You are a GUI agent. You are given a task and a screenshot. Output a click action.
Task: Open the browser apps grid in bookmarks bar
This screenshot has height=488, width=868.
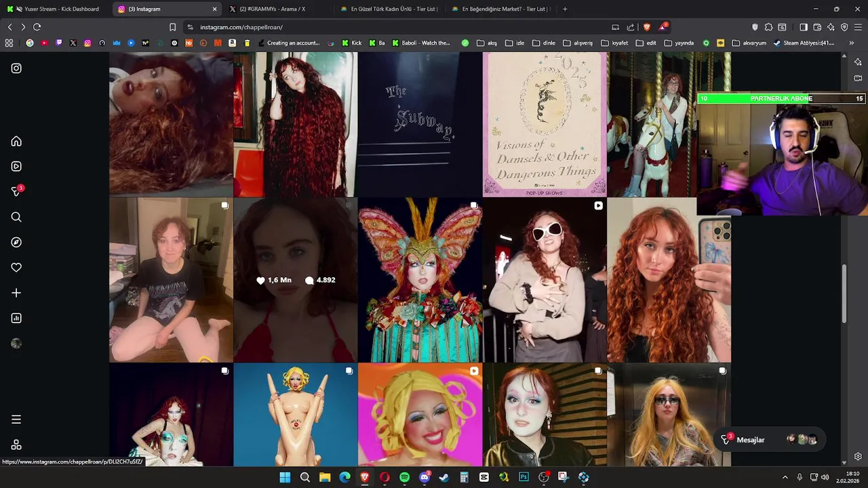click(9, 43)
